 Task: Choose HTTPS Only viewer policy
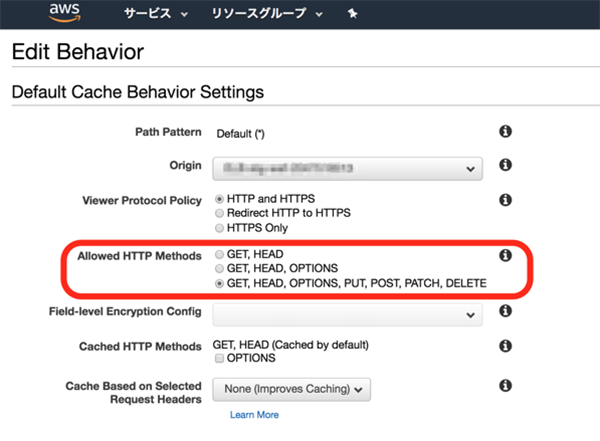[x=220, y=228]
